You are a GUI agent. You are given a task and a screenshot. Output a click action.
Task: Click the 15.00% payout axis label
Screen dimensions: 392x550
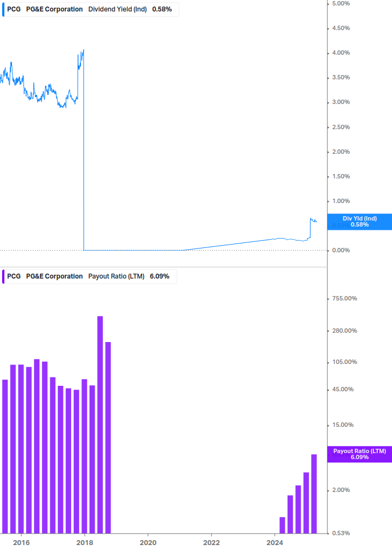pos(343,425)
